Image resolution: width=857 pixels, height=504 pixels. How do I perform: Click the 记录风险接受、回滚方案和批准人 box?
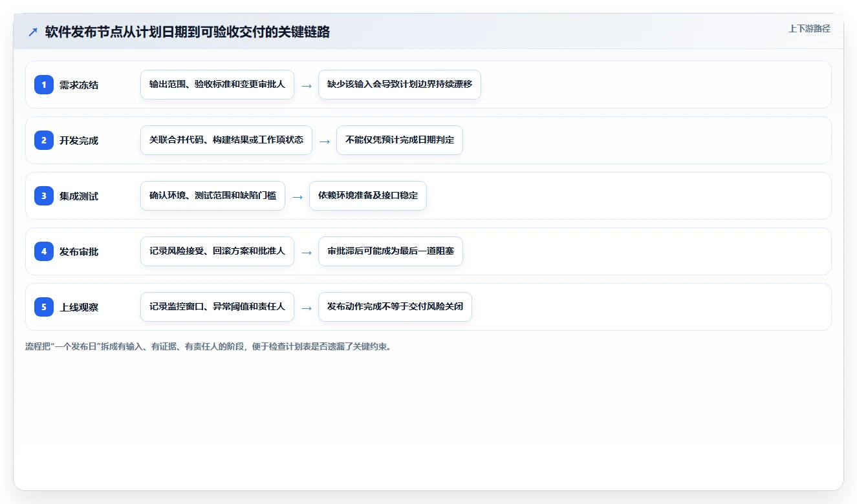pos(217,251)
